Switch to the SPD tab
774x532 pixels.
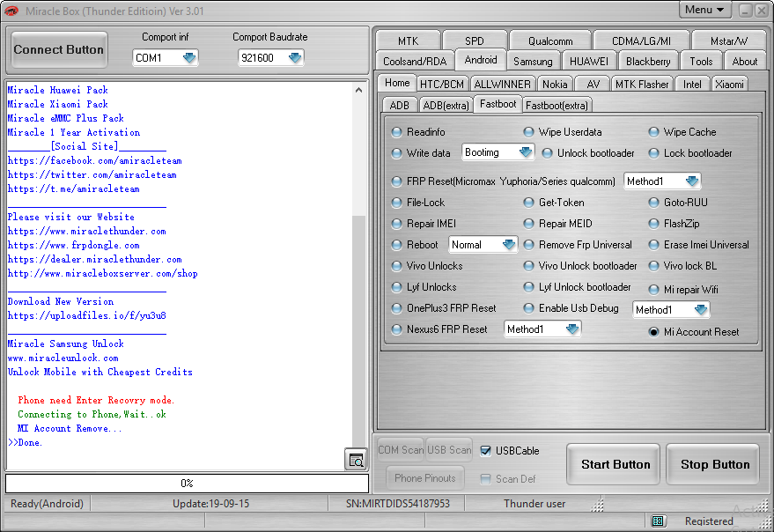pyautogui.click(x=475, y=41)
